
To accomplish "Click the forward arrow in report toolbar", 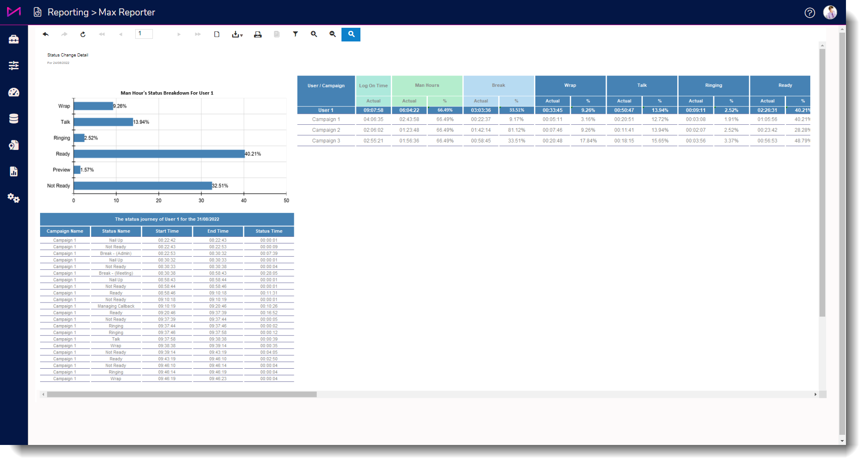I will (x=64, y=34).
